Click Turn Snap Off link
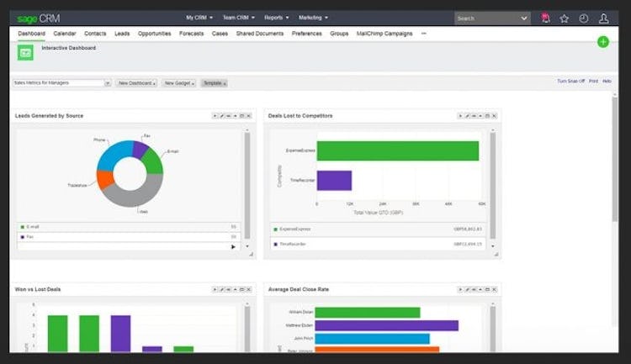The image size is (631, 364). [570, 82]
